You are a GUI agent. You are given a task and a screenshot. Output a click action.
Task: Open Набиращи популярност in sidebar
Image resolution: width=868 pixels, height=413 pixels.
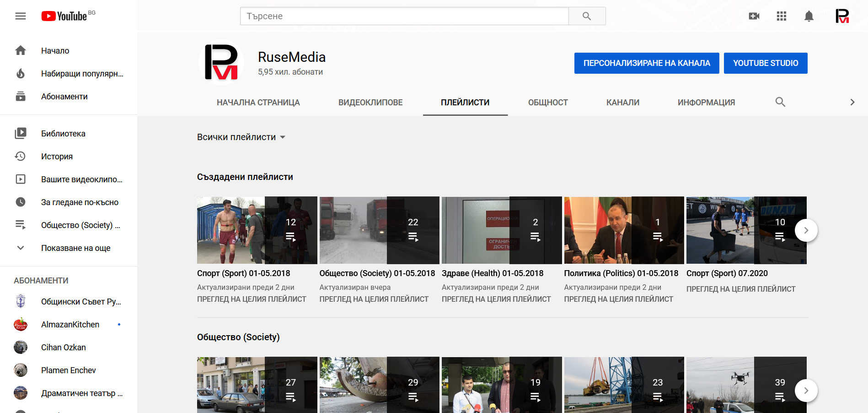(69, 73)
